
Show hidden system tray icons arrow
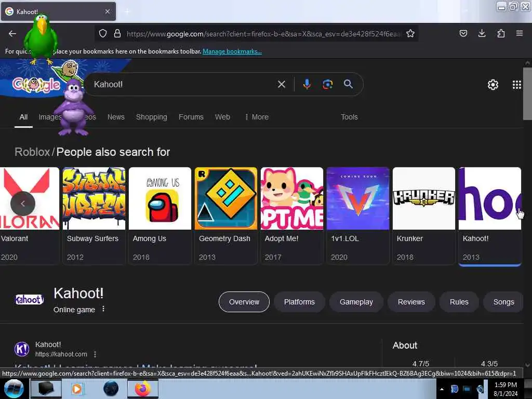tap(442, 389)
